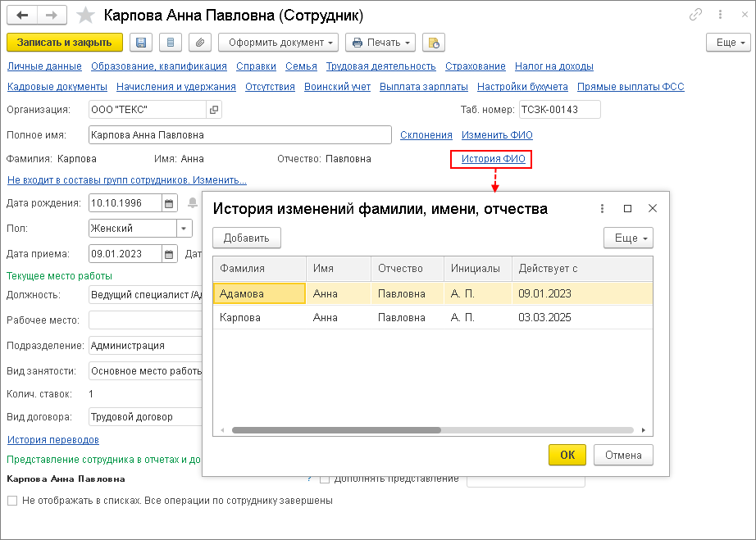
Task: Select the 'Адамова' surname cell
Action: (x=259, y=293)
